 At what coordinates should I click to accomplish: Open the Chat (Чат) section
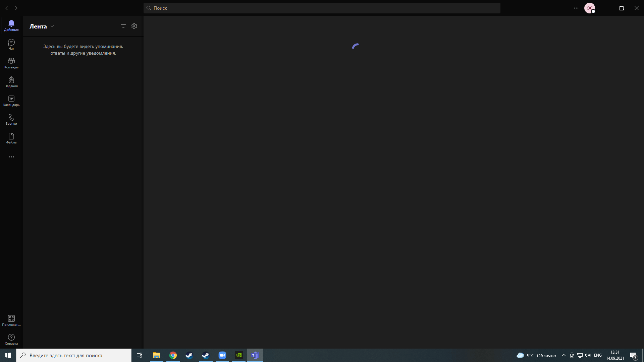(11, 44)
